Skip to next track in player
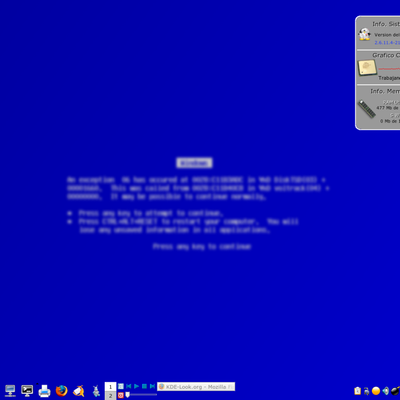 (x=152, y=386)
